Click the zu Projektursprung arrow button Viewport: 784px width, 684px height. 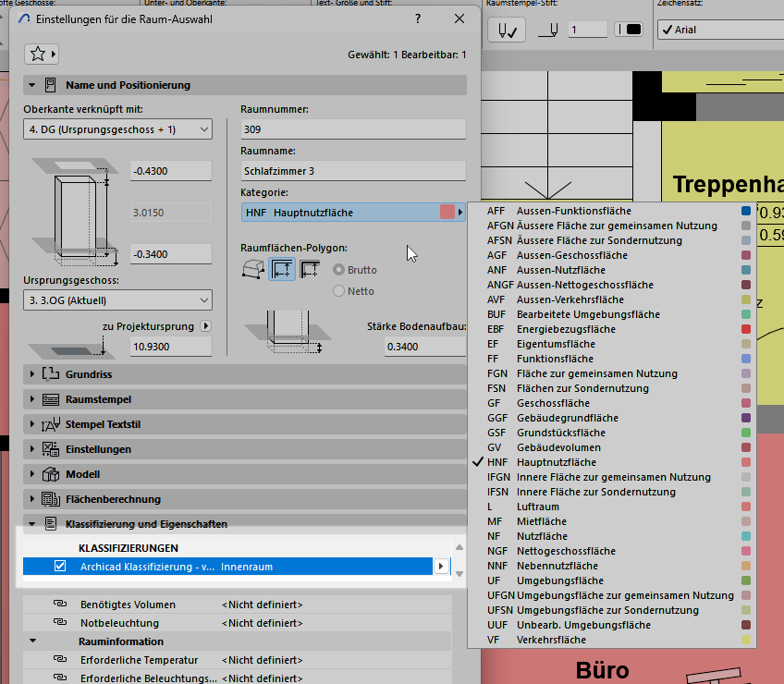[x=205, y=325]
